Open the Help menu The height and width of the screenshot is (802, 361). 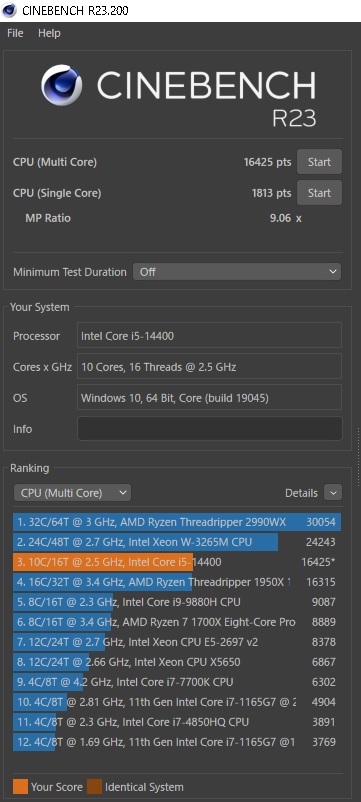click(x=49, y=33)
